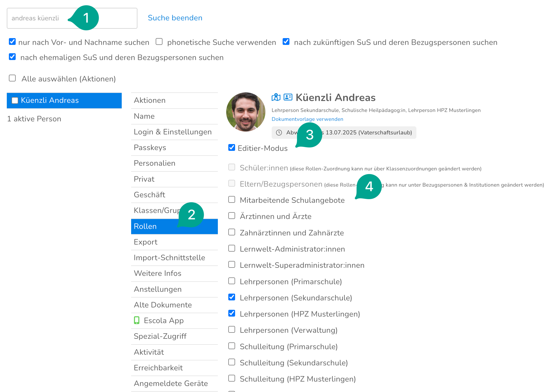Click Dokumentvorlage verwenden link
This screenshot has width=559, height=392.
point(307,119)
